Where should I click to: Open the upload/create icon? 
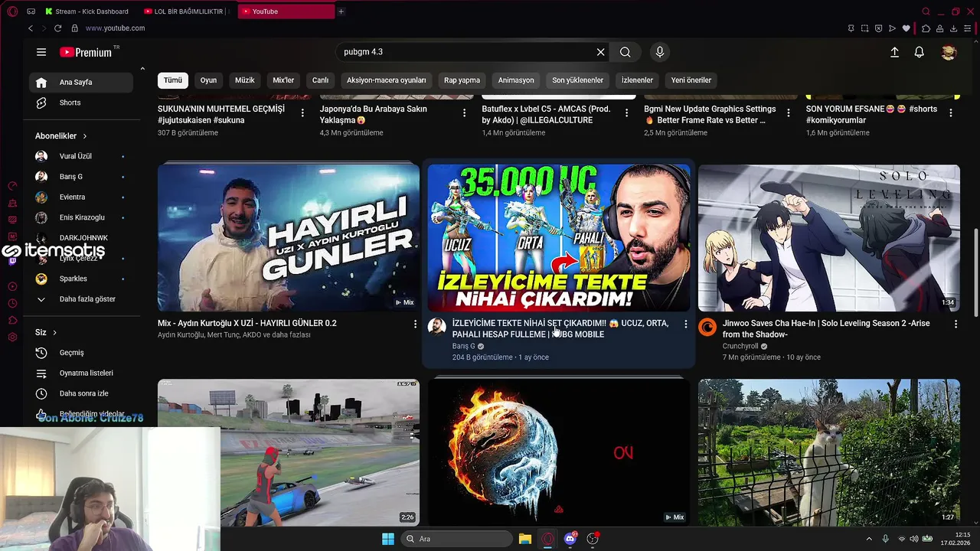894,52
